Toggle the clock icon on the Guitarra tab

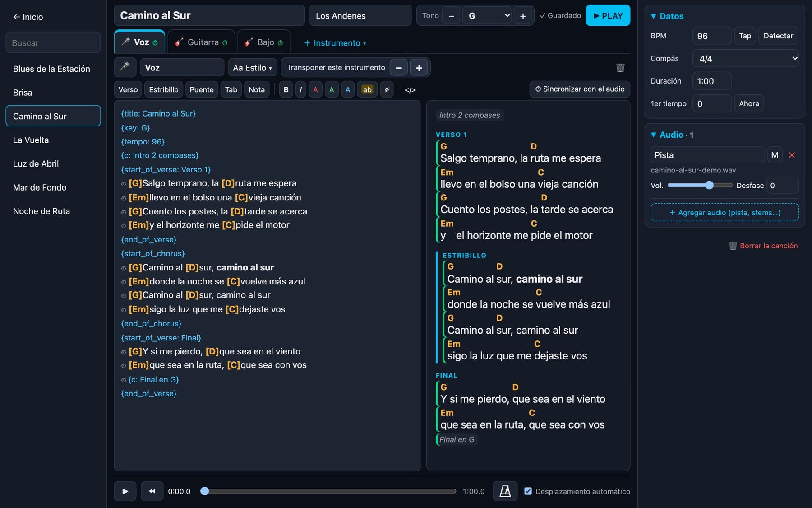pyautogui.click(x=225, y=42)
